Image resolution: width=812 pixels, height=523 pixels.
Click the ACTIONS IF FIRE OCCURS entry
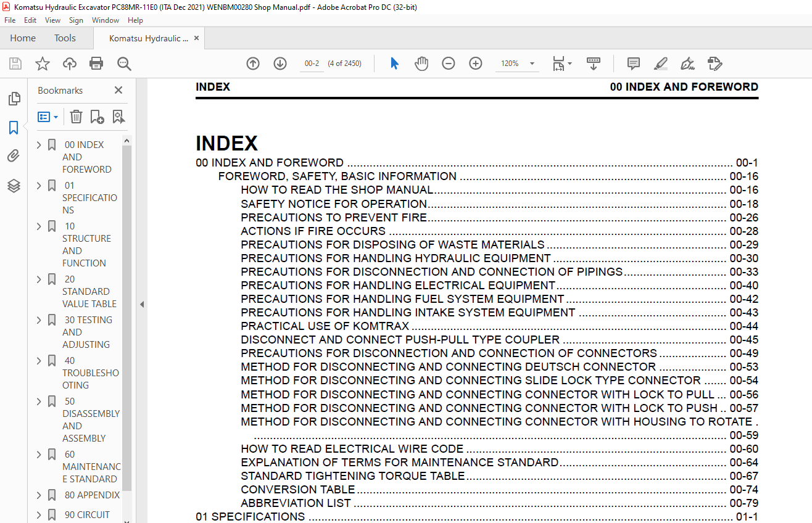pyautogui.click(x=313, y=231)
